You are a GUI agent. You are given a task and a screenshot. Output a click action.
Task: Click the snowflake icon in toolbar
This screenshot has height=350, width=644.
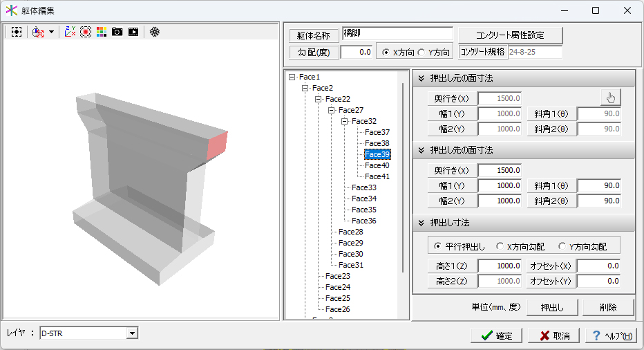pos(154,32)
